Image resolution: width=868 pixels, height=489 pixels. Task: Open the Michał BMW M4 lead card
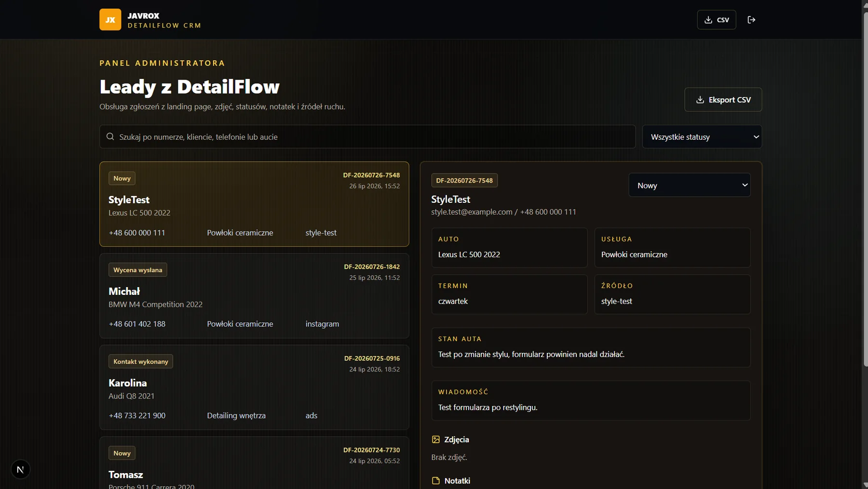[254, 296]
